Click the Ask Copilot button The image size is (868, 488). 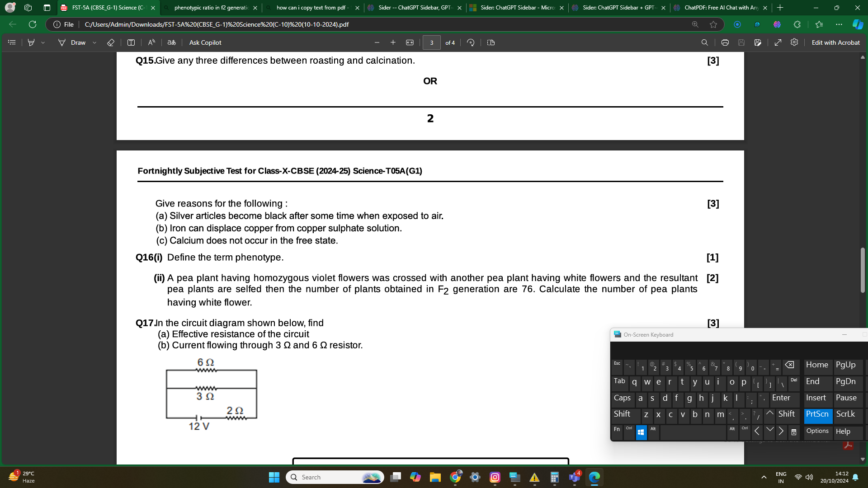click(205, 42)
